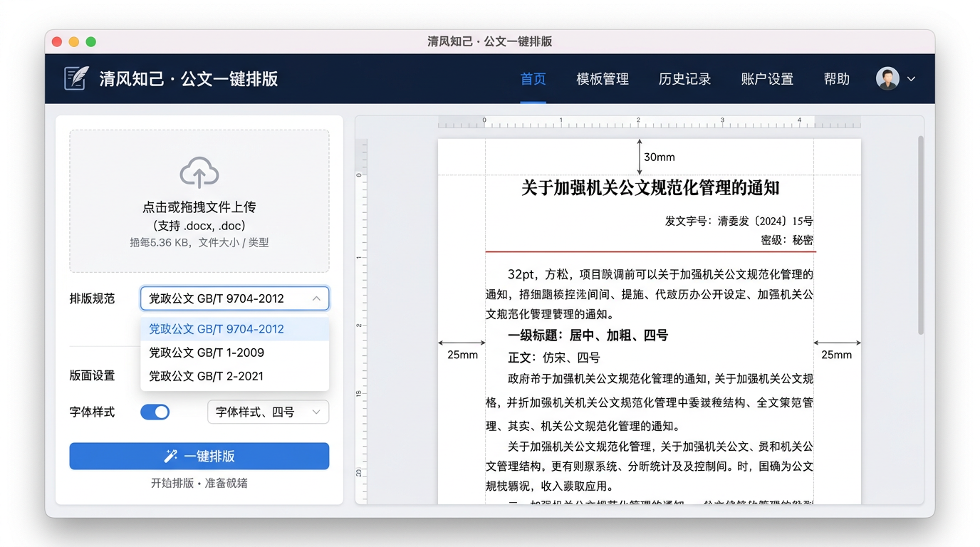
Task: Open the 帮助 tab
Action: [x=836, y=79]
